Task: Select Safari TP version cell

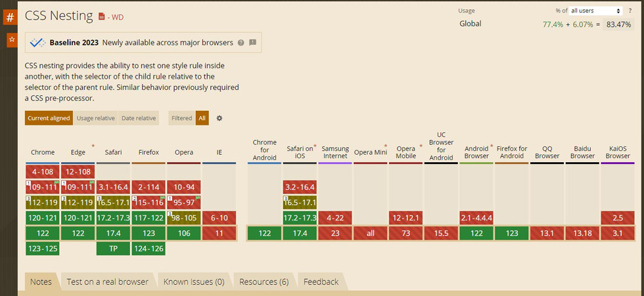Action: coord(113,249)
